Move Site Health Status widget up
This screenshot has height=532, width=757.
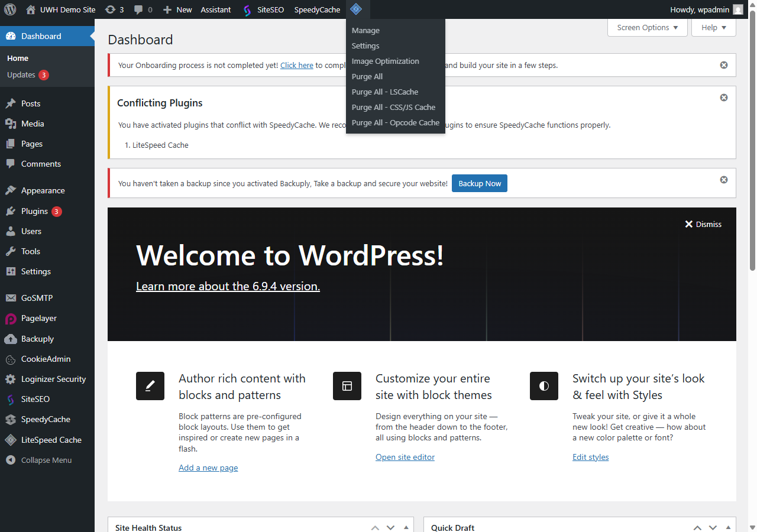pyautogui.click(x=375, y=527)
